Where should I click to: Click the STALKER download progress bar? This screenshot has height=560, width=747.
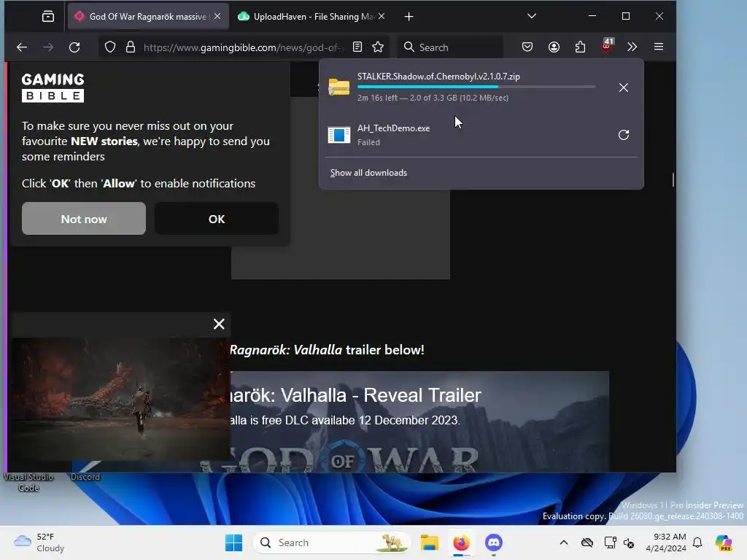[476, 87]
